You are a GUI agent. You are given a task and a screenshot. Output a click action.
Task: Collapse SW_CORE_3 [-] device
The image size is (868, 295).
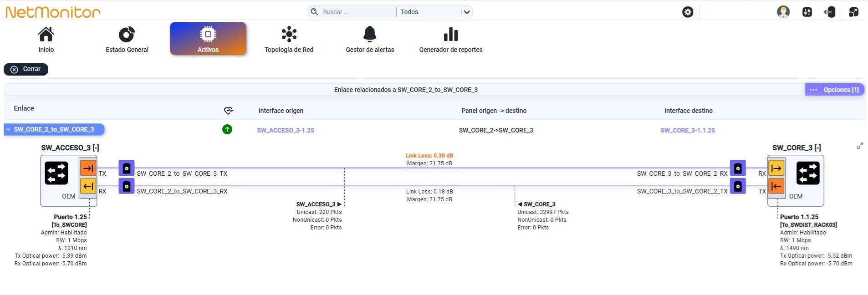[x=797, y=147]
